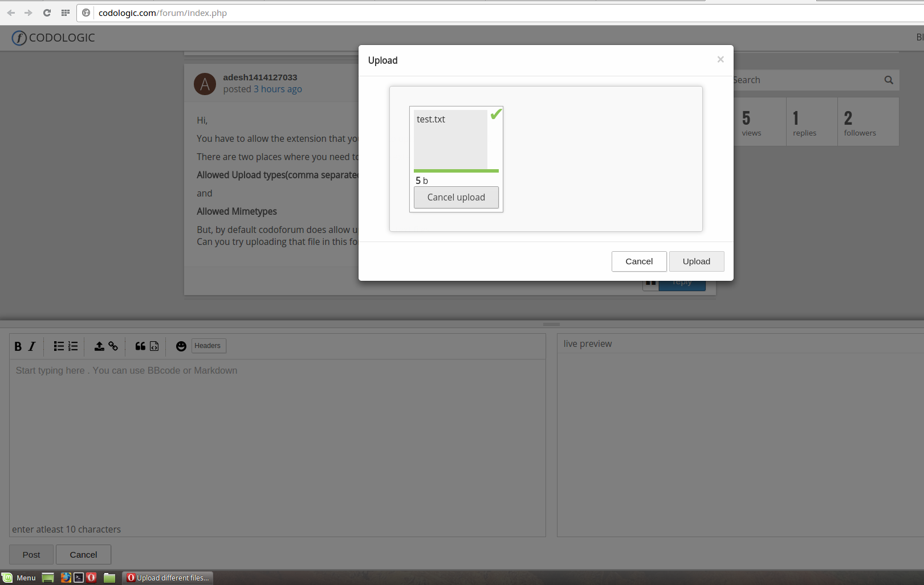The image size is (924, 585).
Task: Toggle italic formatting in the editor toolbar
Action: [x=32, y=346]
